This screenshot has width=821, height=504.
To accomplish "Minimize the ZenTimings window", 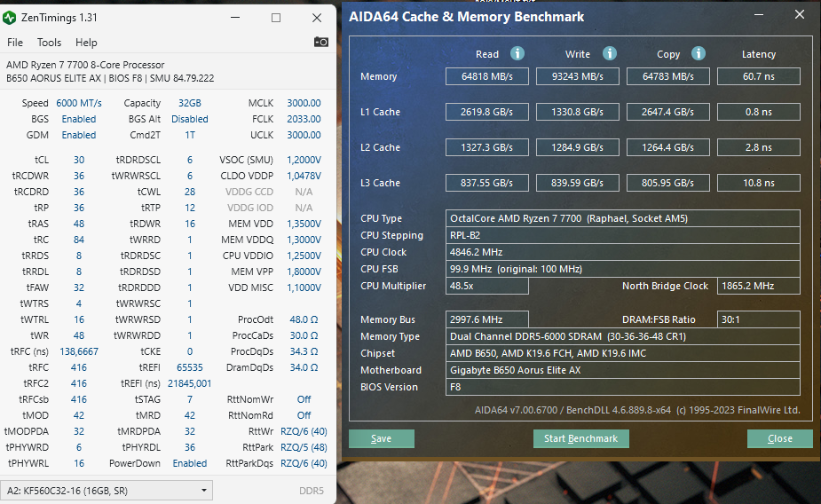I will (235, 17).
